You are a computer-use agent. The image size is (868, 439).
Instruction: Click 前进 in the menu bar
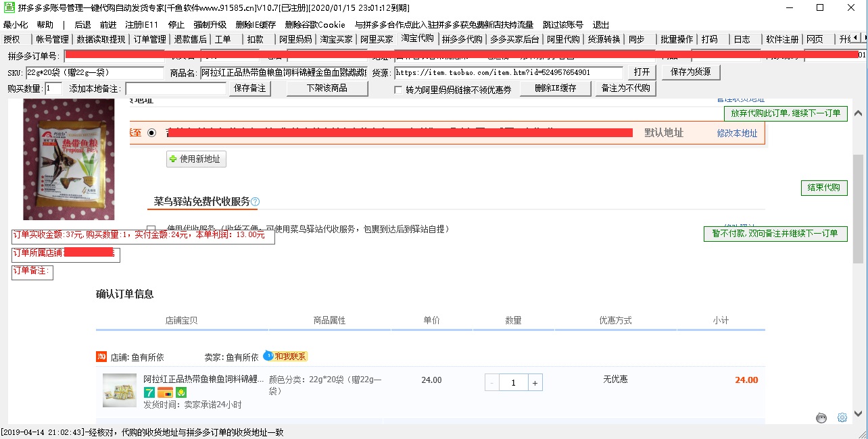[108, 25]
